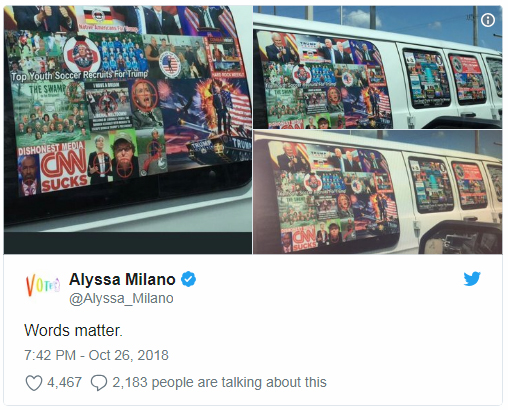This screenshot has width=508, height=410.
Task: Click the @Alyssa_Milano handle
Action: (121, 298)
